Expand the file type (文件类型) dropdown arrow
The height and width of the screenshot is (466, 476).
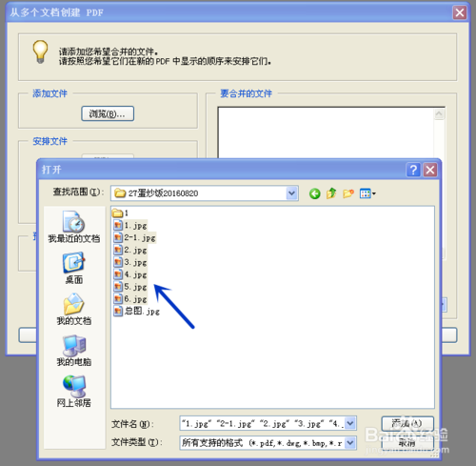(x=350, y=443)
